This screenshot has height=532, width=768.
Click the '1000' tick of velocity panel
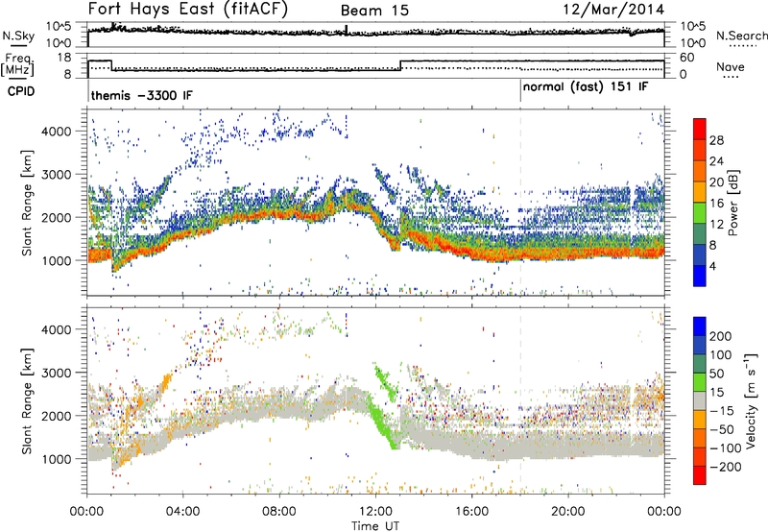click(x=56, y=459)
